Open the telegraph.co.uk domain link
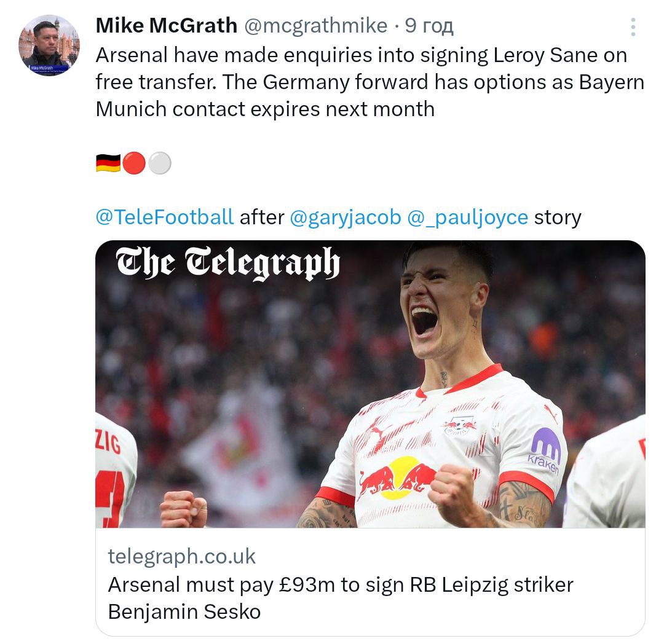 [x=181, y=556]
